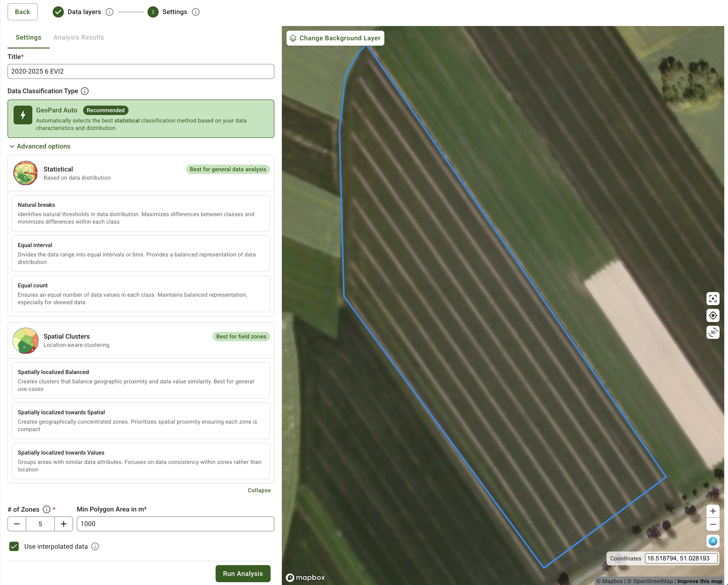The width and height of the screenshot is (728, 585).
Task: Click the Run Analysis button
Action: pyautogui.click(x=243, y=574)
